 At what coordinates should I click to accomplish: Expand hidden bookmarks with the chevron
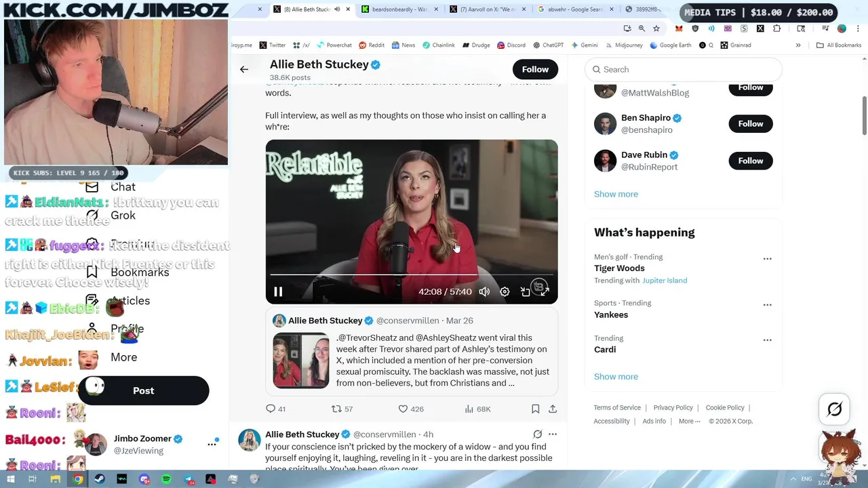click(x=798, y=45)
